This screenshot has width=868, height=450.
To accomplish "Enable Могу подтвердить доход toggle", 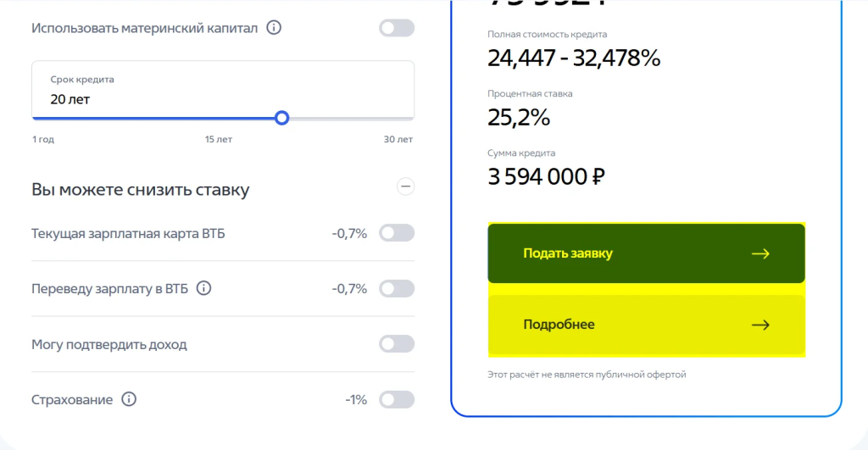I will (397, 344).
